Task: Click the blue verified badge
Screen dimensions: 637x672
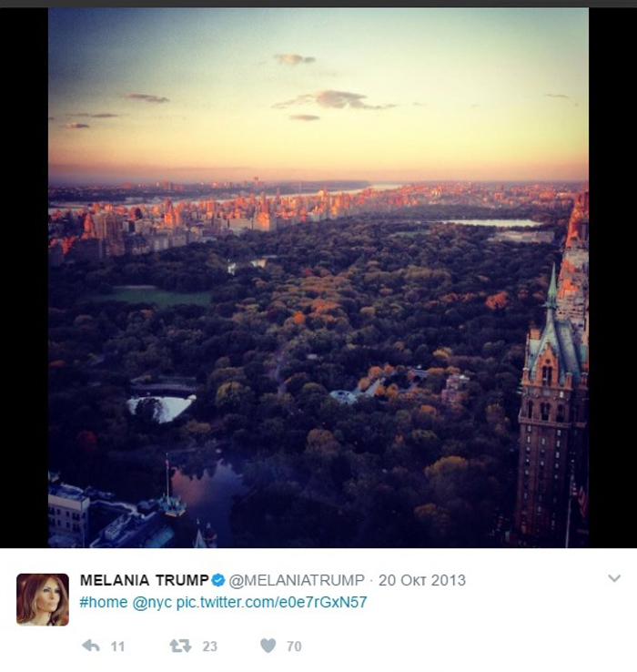Action: point(218,580)
